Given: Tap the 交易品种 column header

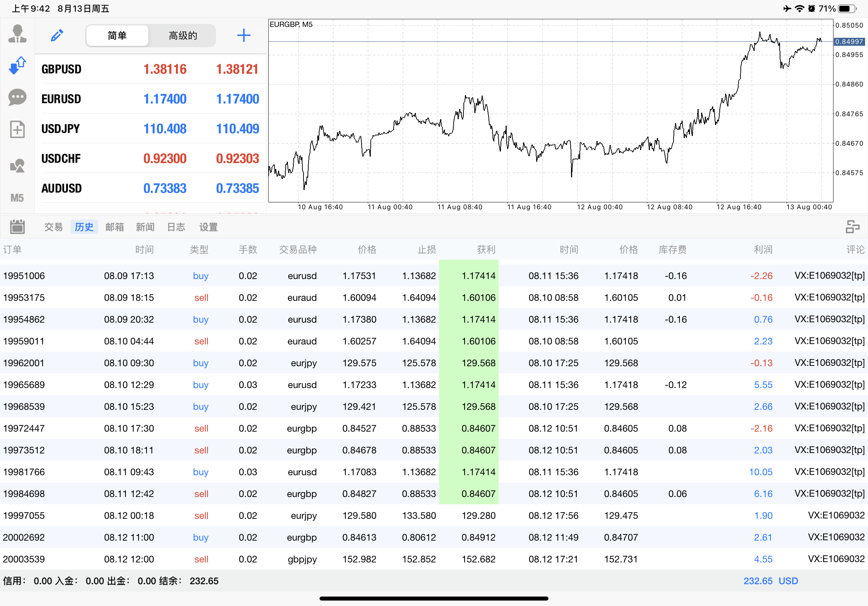Looking at the screenshot, I should click(x=298, y=250).
